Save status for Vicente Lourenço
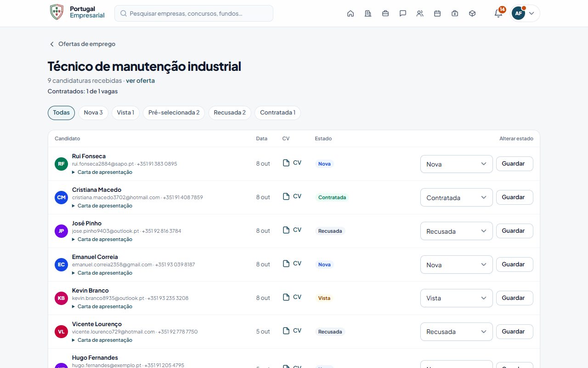This screenshot has height=368, width=588. point(514,332)
